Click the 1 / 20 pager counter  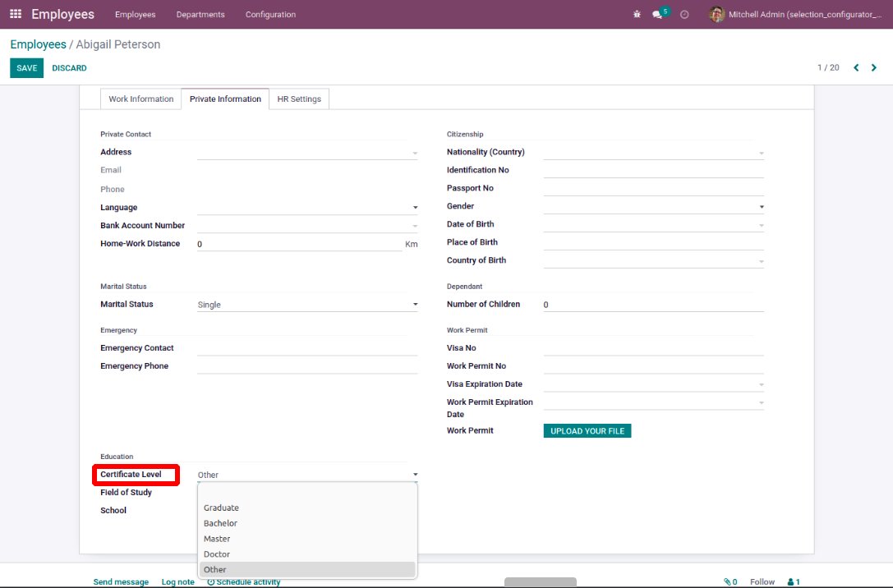[828, 67]
